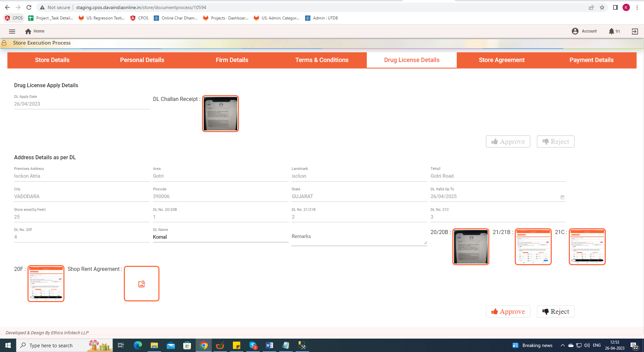Upload Shop Rent Agreement image placeholder

(x=141, y=284)
